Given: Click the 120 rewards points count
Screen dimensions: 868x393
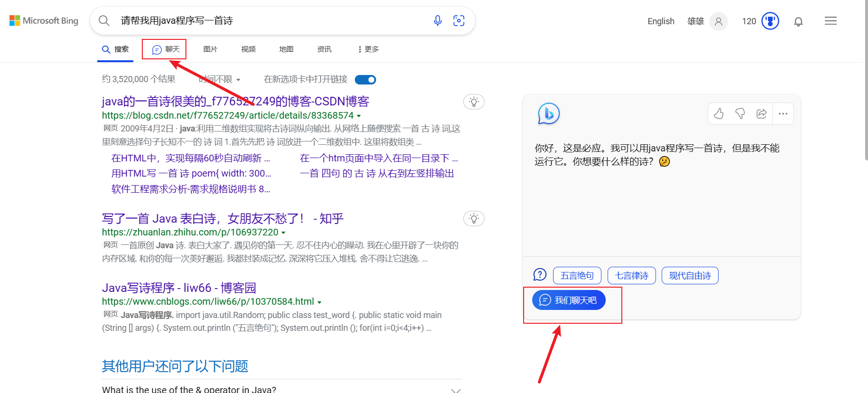Looking at the screenshot, I should tap(749, 21).
